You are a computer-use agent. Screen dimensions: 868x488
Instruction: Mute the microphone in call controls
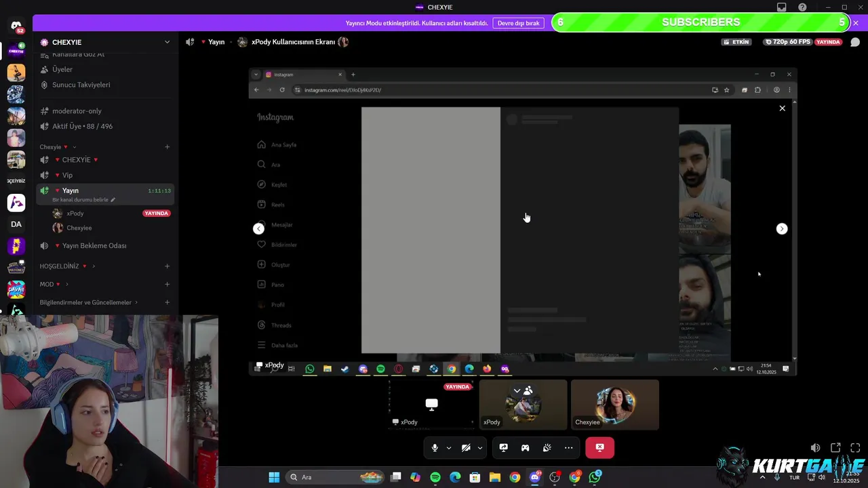pos(435,448)
